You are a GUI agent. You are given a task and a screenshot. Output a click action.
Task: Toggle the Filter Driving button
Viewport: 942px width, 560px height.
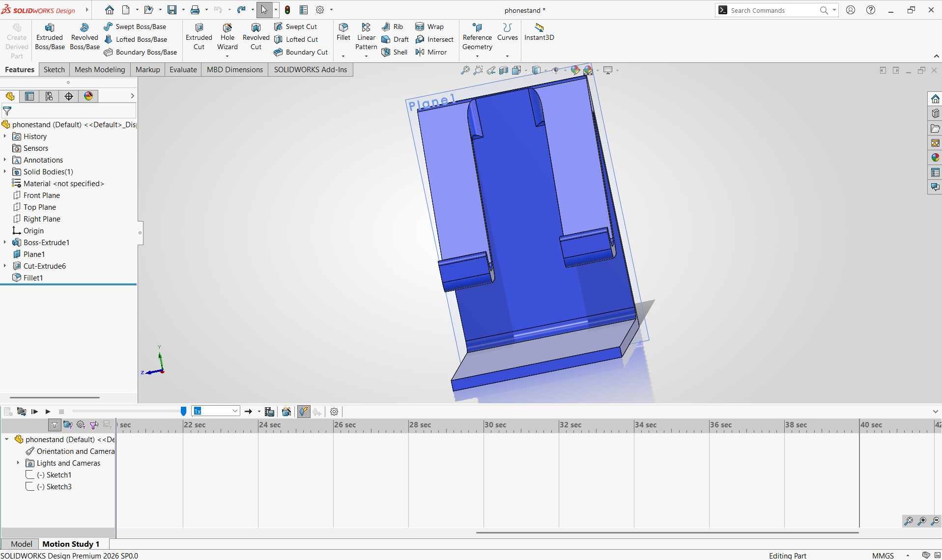81,424
